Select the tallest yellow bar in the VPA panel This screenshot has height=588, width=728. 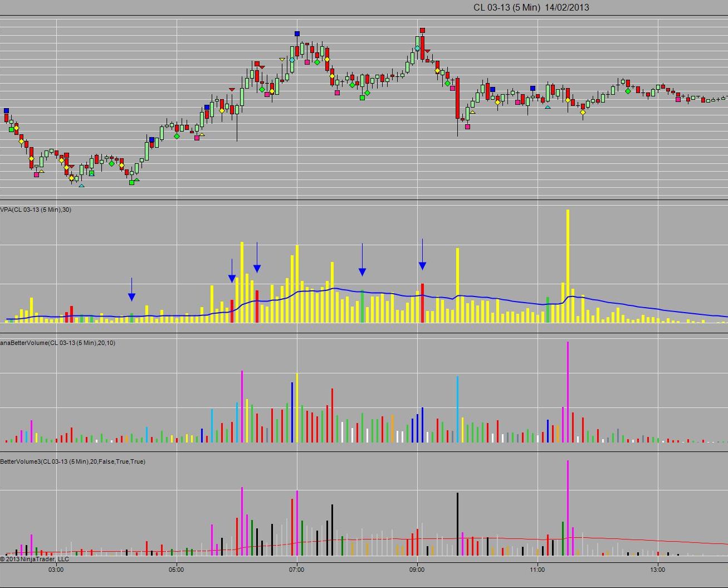[x=568, y=266]
